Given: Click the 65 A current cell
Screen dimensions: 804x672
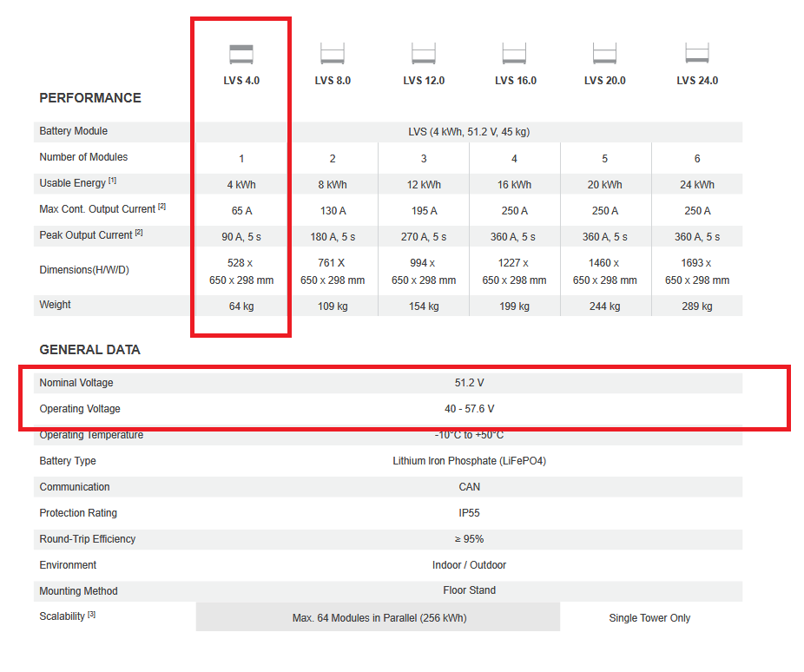Looking at the screenshot, I should click(241, 211).
